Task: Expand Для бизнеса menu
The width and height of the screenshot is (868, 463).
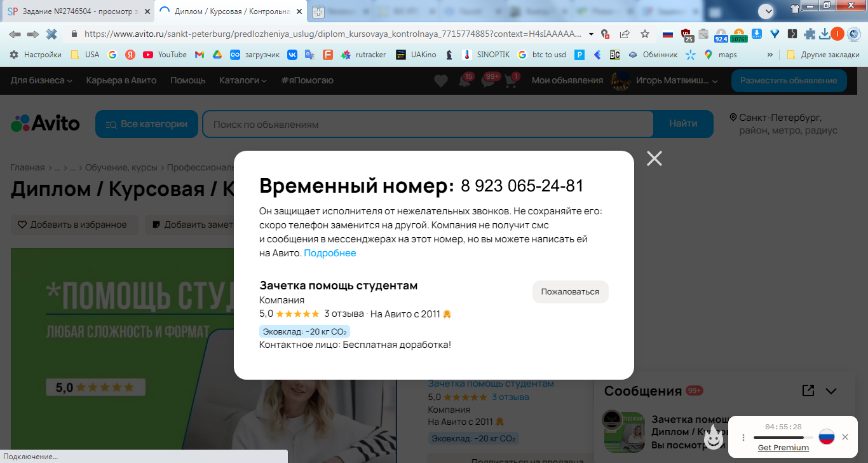Action: coord(41,81)
